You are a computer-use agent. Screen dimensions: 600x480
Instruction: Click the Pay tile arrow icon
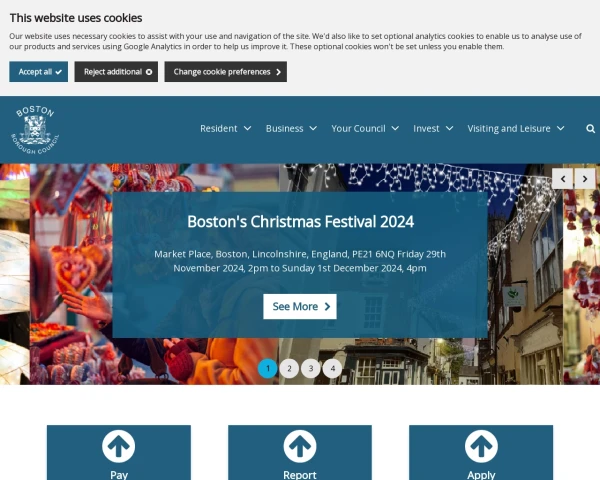pyautogui.click(x=119, y=446)
